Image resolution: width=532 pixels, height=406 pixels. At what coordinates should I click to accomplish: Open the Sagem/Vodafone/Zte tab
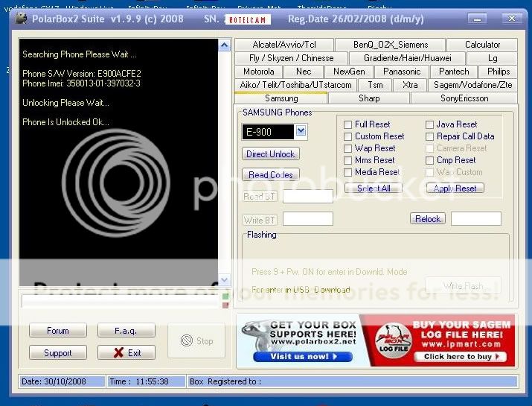pyautogui.click(x=472, y=85)
